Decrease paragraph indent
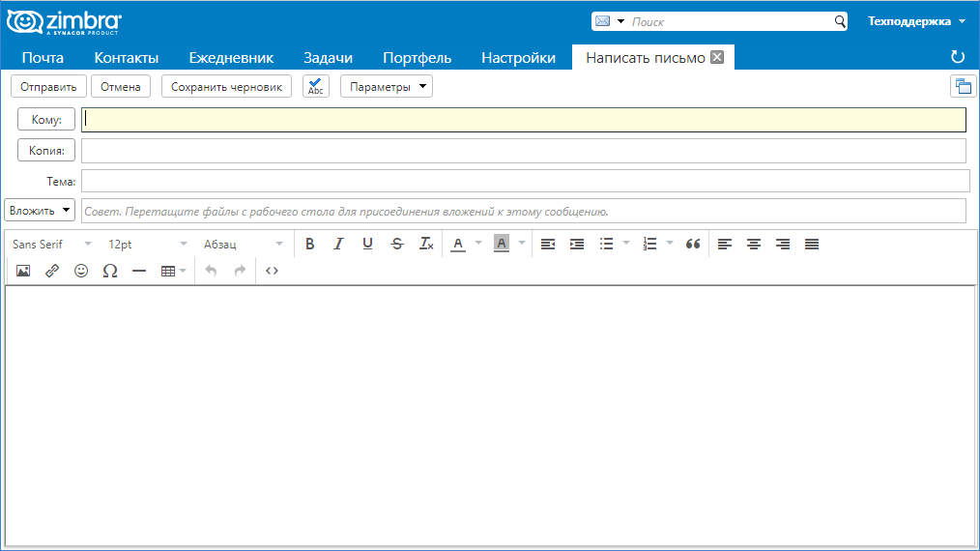 click(x=548, y=244)
